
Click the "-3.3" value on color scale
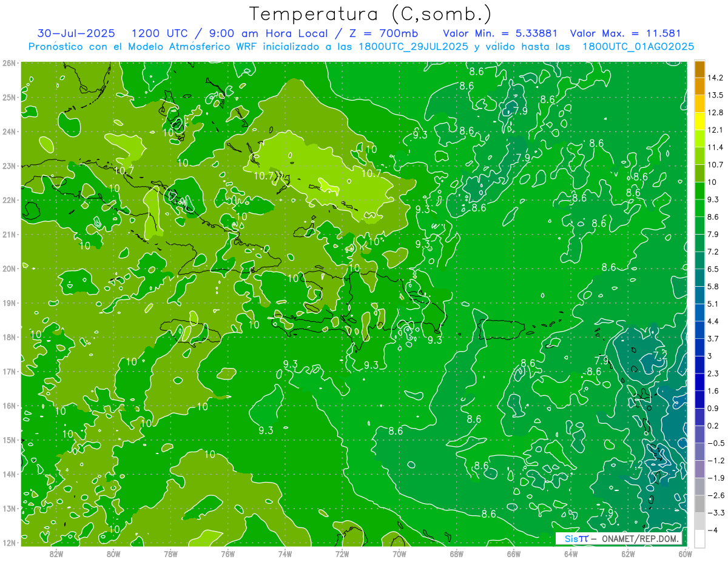pyautogui.click(x=716, y=513)
